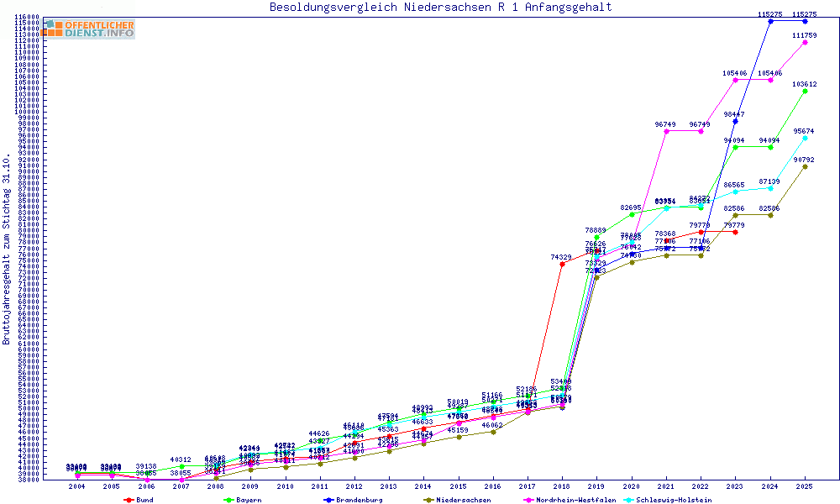The height and width of the screenshot is (504, 840).
Task: Click the Bund 2018 data point at 74329
Action: (x=562, y=264)
